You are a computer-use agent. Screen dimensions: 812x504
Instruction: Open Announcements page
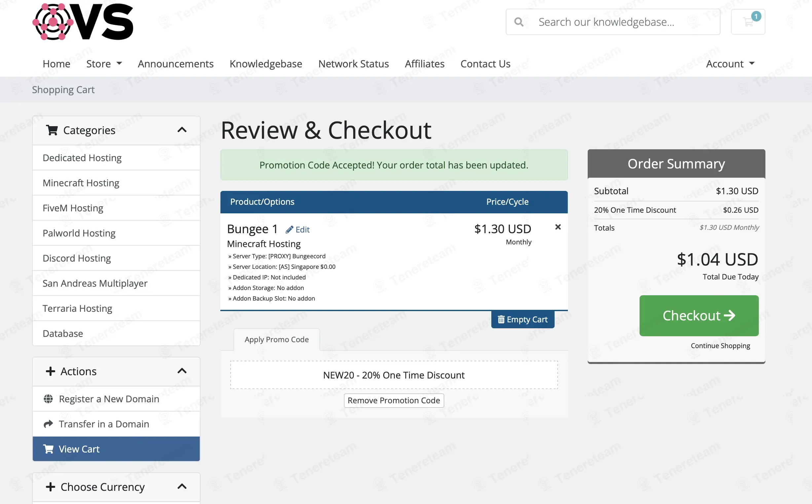[176, 63]
